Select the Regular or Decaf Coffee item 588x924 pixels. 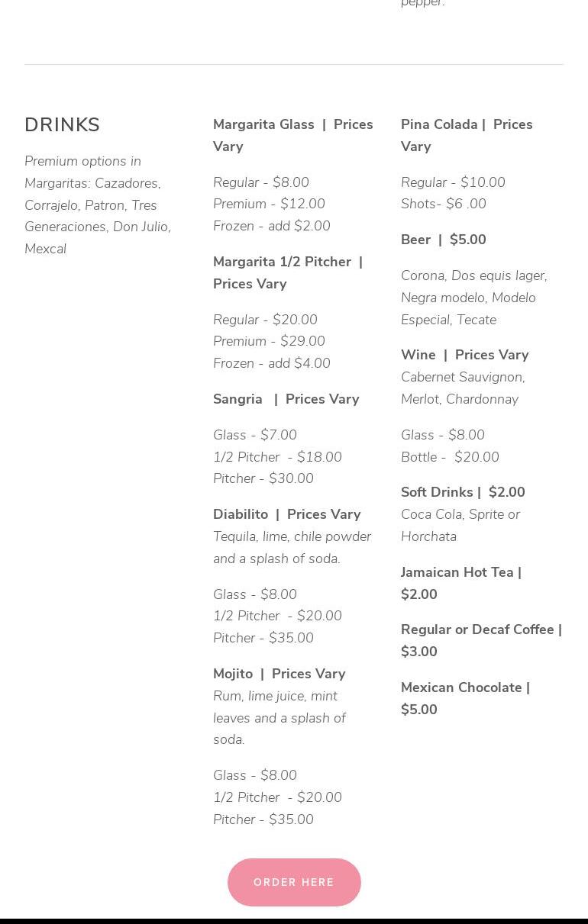[481, 640]
